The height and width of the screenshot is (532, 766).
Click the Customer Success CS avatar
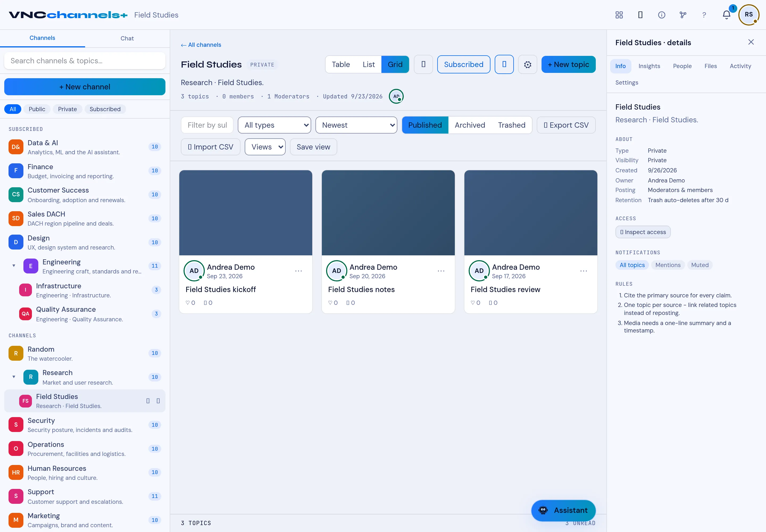16,195
